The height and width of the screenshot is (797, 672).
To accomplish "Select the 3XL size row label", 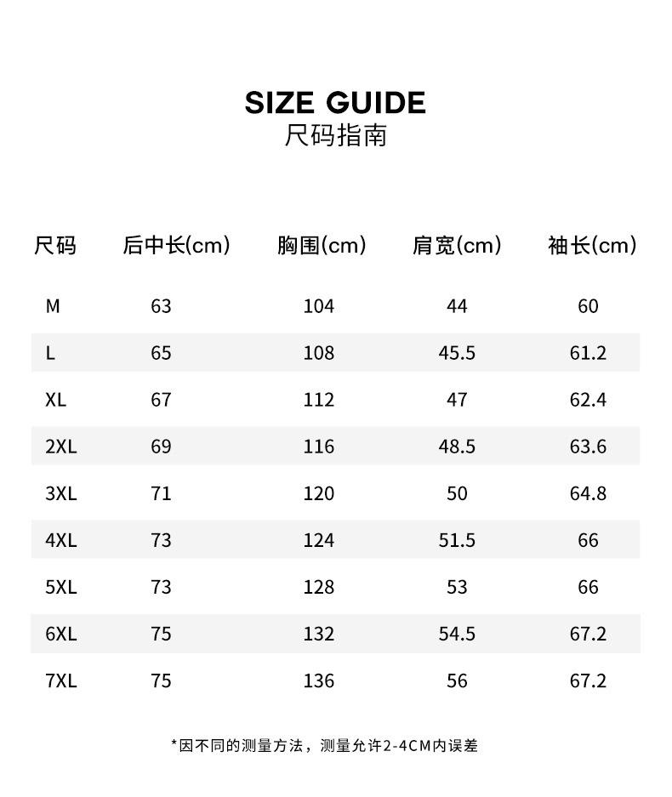I will click(60, 493).
